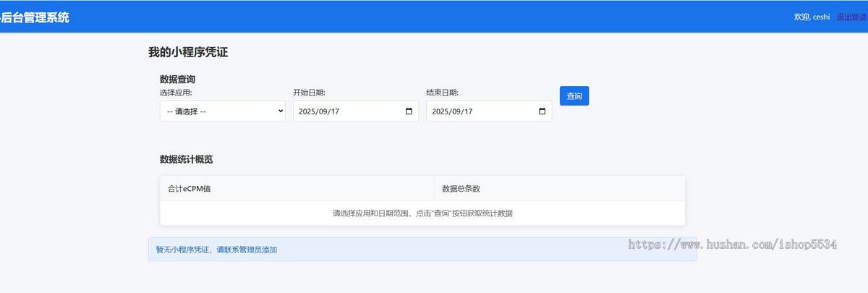Click the 合计eCPM值 column header
The width and height of the screenshot is (868, 293).
297,189
